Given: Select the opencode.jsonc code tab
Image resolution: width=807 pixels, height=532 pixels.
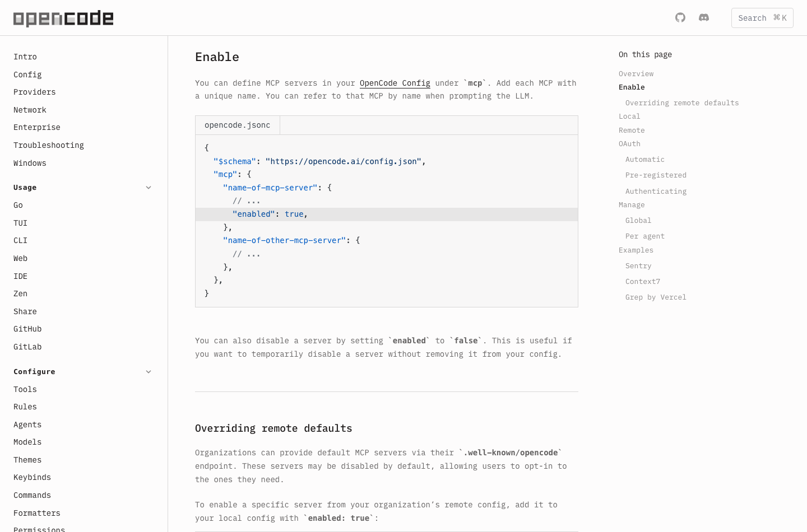Looking at the screenshot, I should [x=238, y=125].
